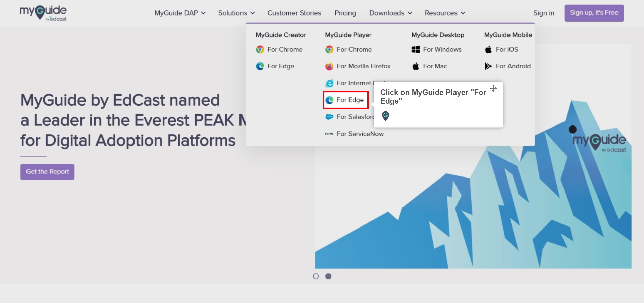Click the Windows logo icon

(x=416, y=50)
